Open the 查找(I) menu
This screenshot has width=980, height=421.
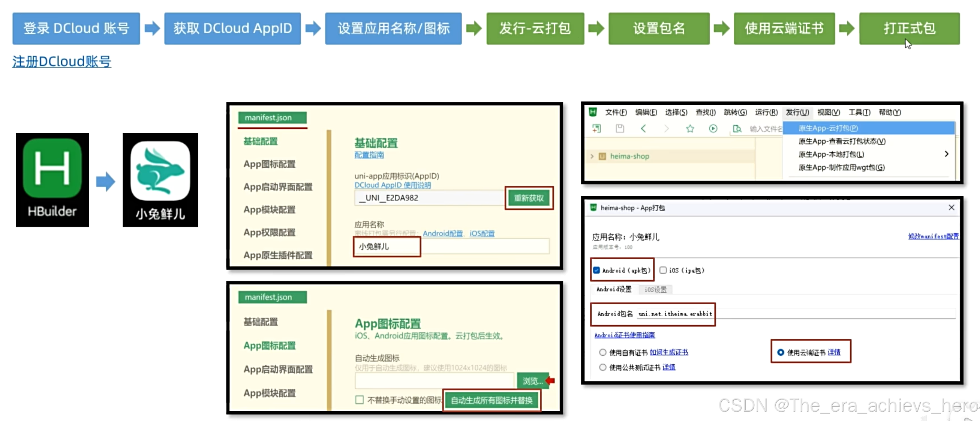(x=706, y=112)
